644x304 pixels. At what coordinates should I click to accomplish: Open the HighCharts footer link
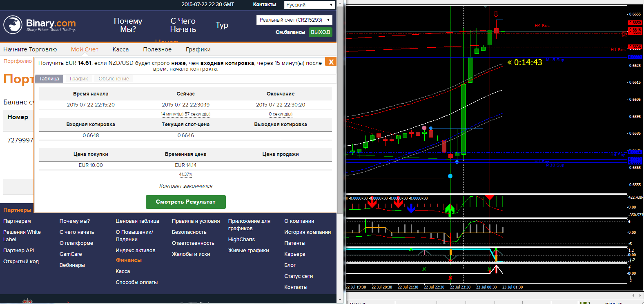click(x=241, y=240)
